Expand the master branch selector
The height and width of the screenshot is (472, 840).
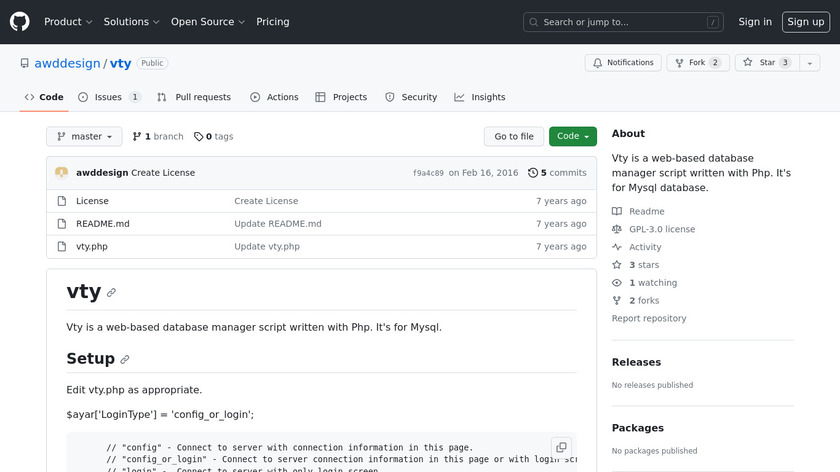click(84, 136)
